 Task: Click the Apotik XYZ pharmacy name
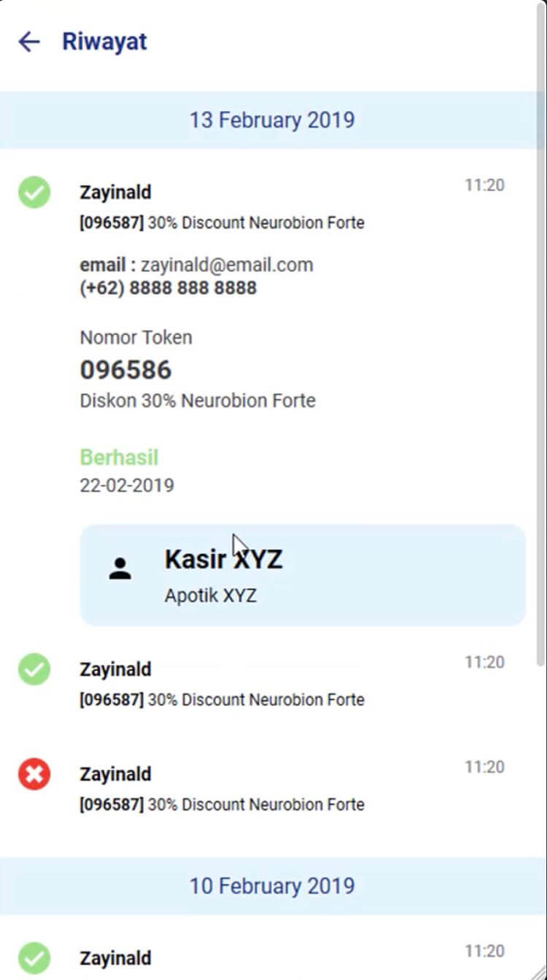pyautogui.click(x=211, y=595)
